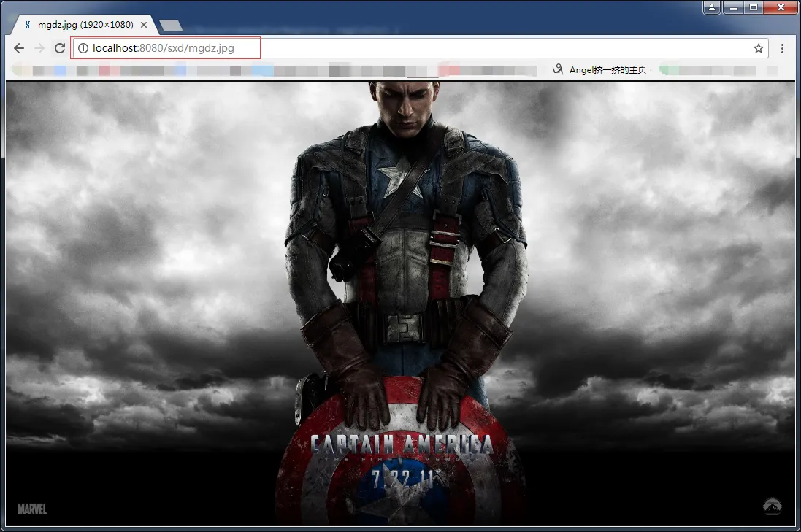Maximize the browser window
Image resolution: width=801 pixels, height=532 pixels.
click(x=754, y=7)
